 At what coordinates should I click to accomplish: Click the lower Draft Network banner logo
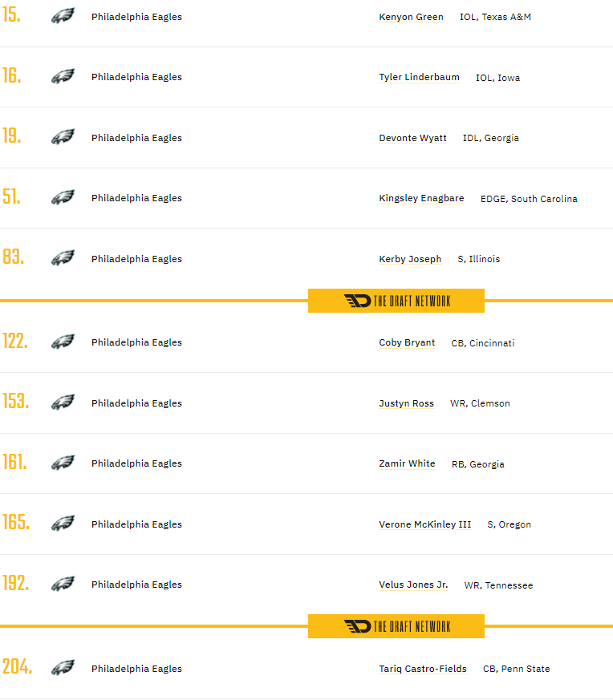tap(396, 626)
